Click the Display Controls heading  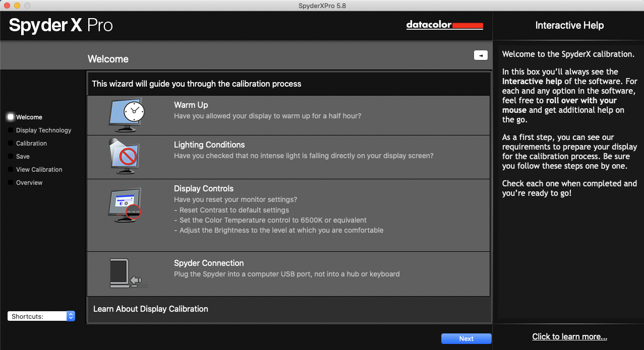tap(204, 188)
